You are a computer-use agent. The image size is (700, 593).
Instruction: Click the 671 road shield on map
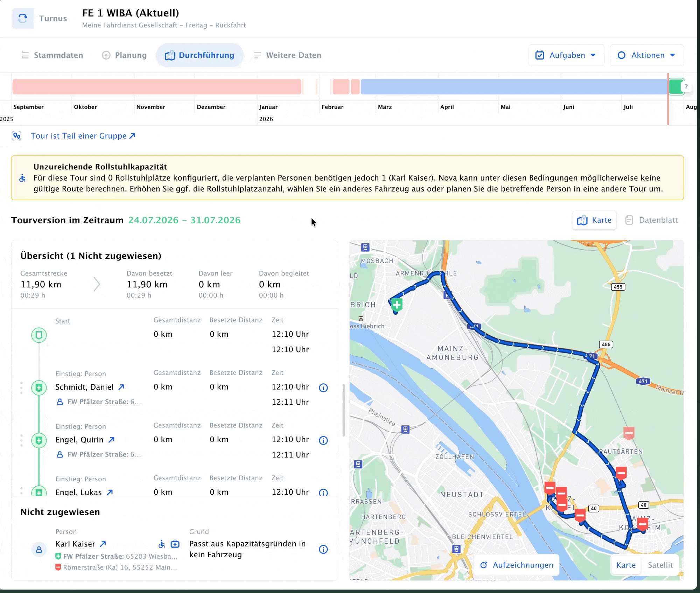point(643,381)
